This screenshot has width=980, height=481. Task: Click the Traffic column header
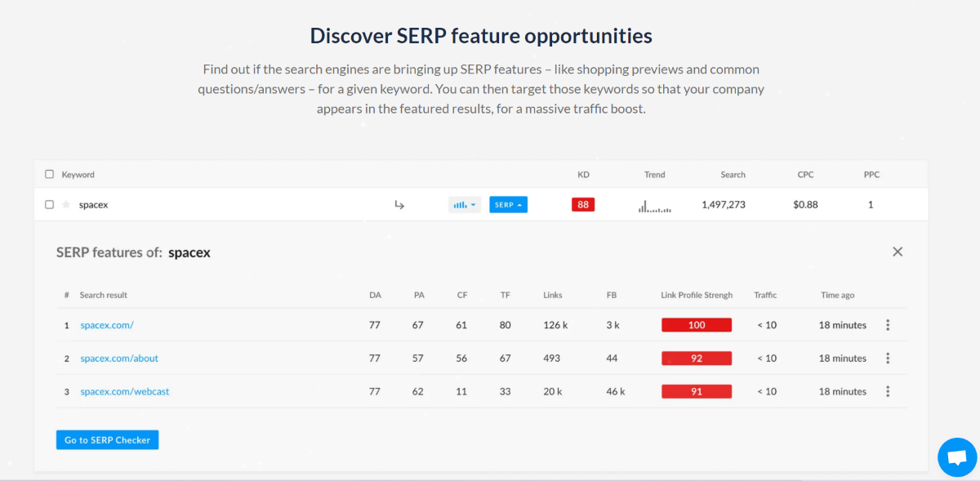[766, 295]
